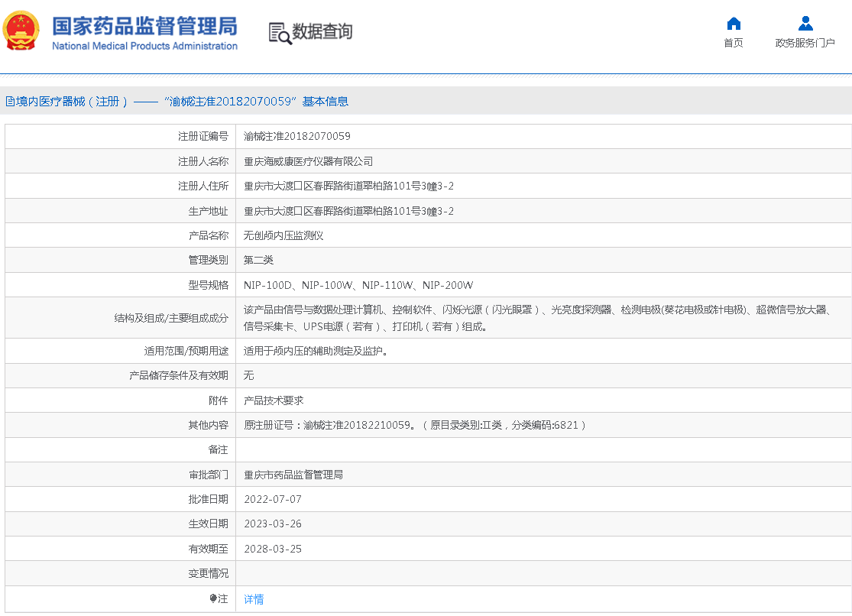Image resolution: width=852 pixels, height=616 pixels.
Task: Click the 审批部门 label cell
Action: tap(121, 475)
